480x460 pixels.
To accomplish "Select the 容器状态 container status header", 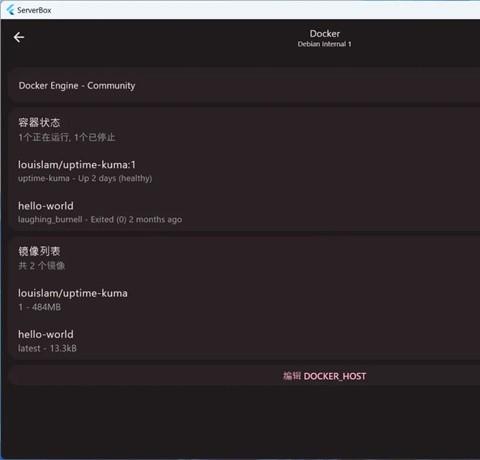I will click(x=39, y=122).
